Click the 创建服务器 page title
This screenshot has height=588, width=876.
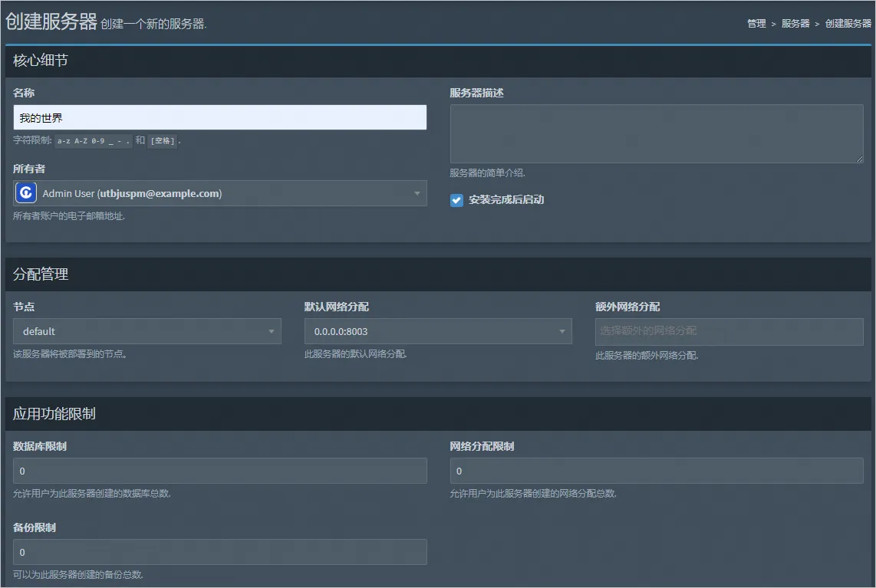[x=51, y=21]
